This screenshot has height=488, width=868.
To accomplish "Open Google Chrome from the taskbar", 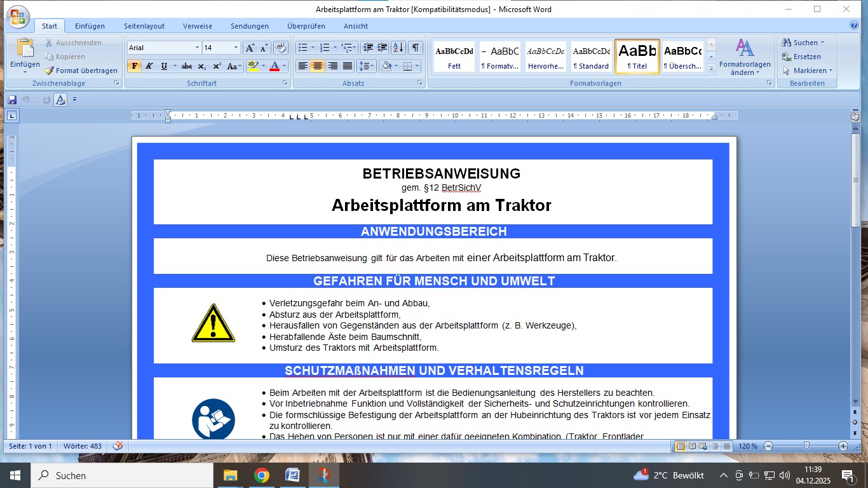I will (x=261, y=475).
